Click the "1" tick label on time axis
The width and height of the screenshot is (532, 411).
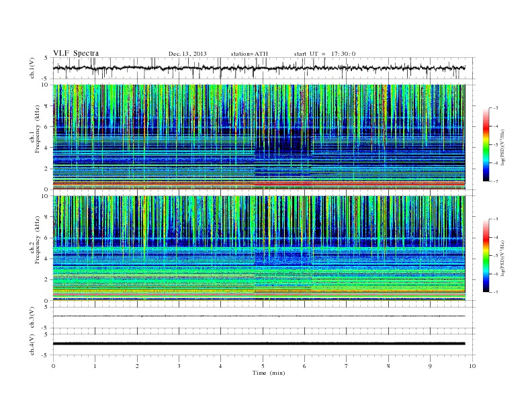click(x=95, y=366)
